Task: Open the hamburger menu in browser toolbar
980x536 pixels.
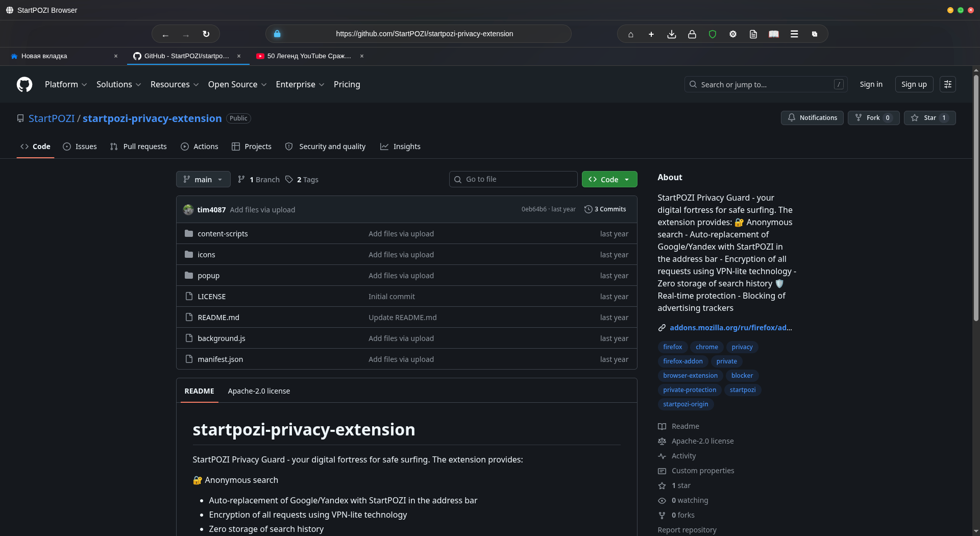Action: click(794, 34)
